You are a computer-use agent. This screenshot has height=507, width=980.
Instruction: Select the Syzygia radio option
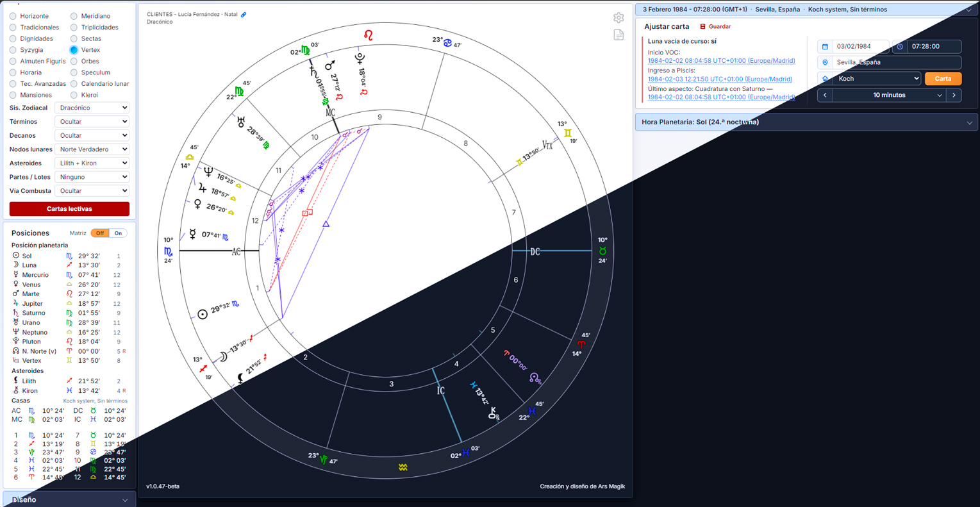pos(13,50)
